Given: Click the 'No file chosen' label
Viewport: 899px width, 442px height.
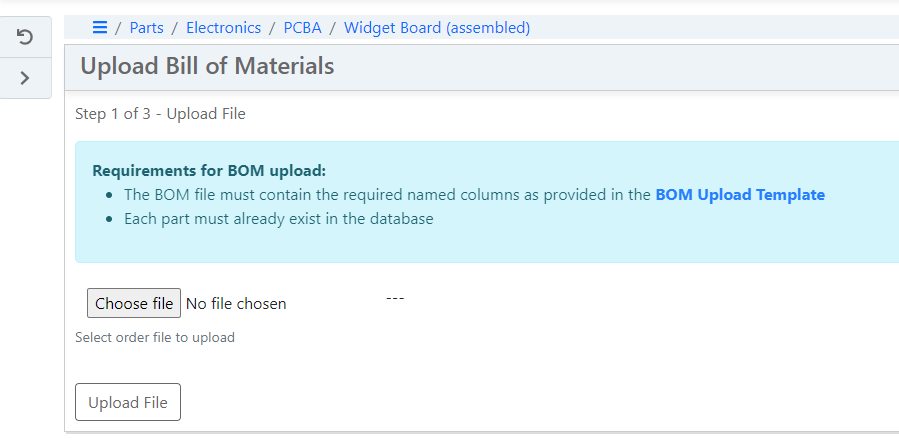Looking at the screenshot, I should (x=236, y=303).
